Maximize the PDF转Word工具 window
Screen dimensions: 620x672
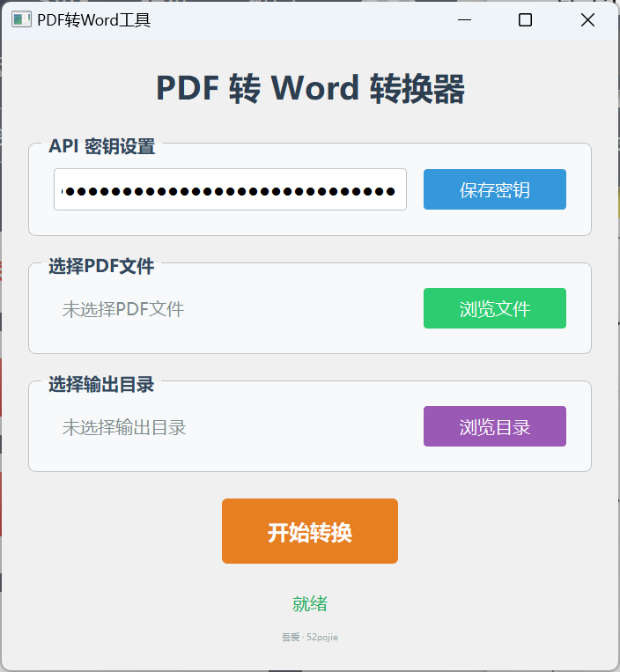pos(525,19)
